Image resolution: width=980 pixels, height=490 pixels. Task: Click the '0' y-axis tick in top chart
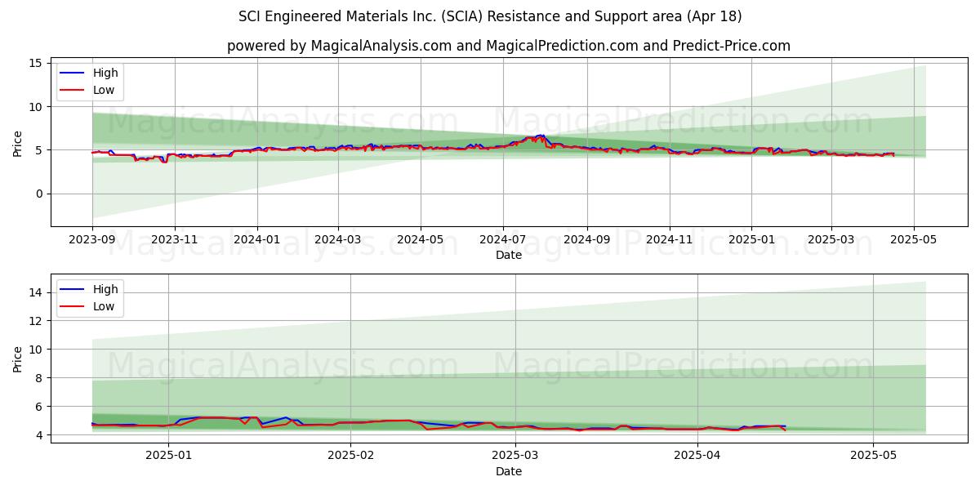coord(41,194)
